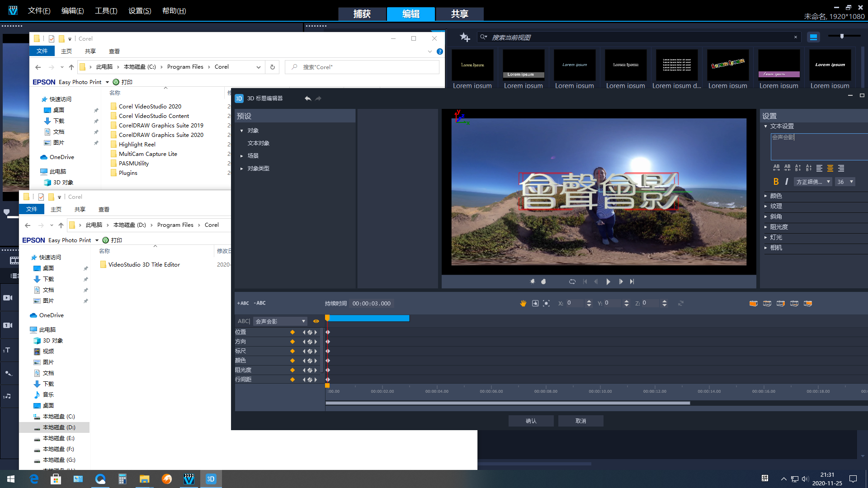The image size is (868, 488).
Task: Click the decrease line spacing icon
Action: [x=809, y=168]
